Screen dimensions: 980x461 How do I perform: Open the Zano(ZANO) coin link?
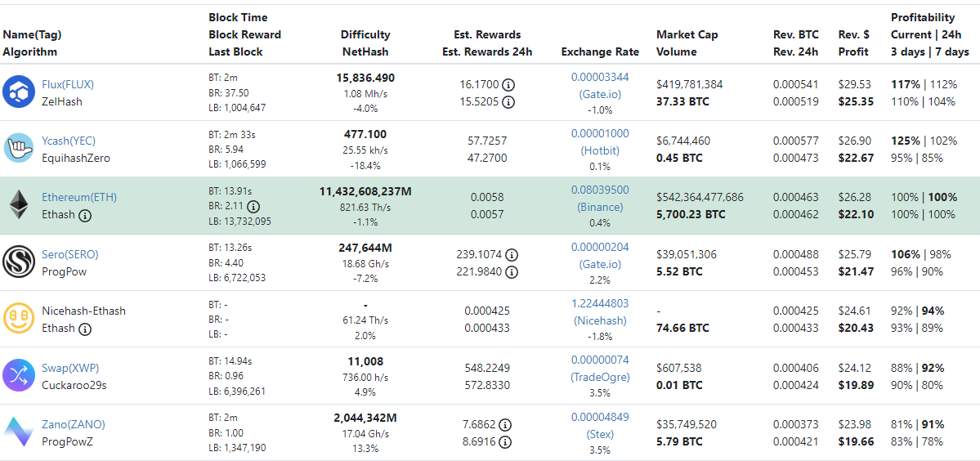73,424
